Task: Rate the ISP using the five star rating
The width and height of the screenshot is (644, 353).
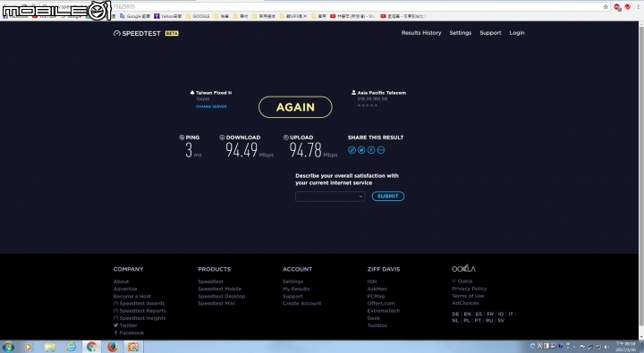Action: click(368, 105)
